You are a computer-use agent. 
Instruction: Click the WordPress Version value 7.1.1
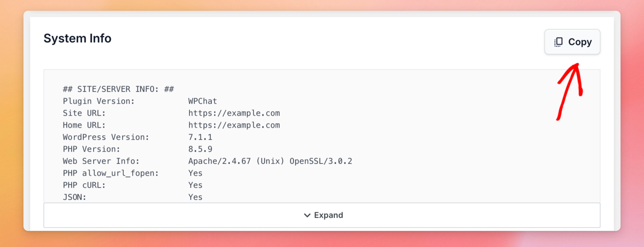point(200,137)
